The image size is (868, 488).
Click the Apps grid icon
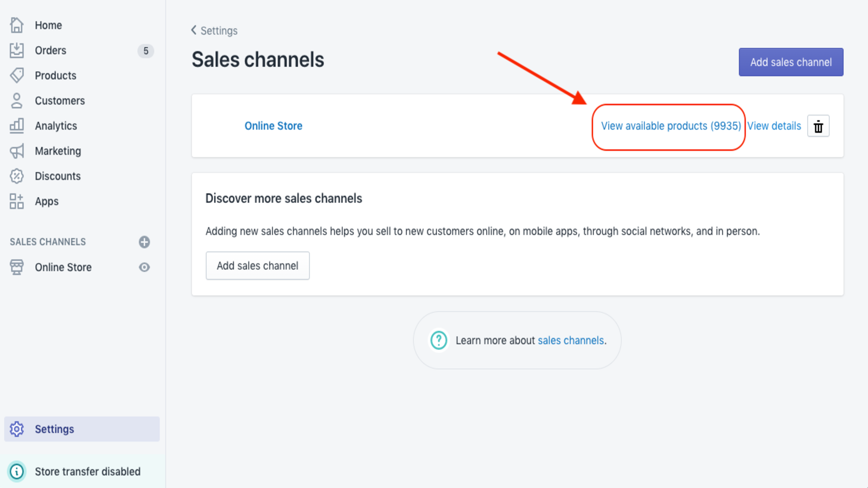point(17,201)
